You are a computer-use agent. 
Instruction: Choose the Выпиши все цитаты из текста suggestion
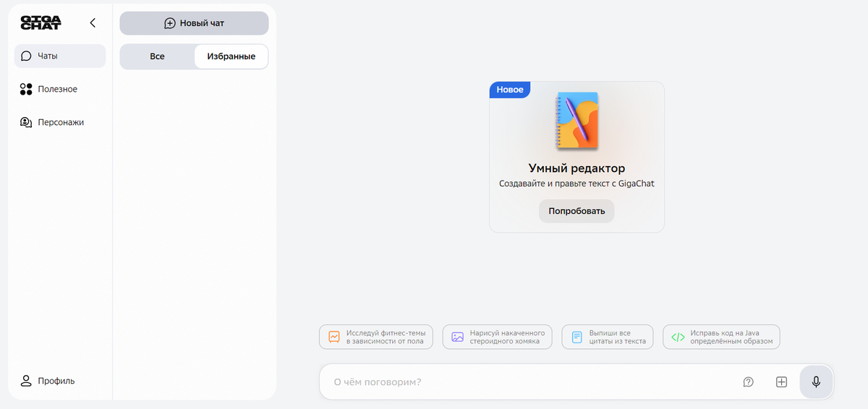[608, 337]
